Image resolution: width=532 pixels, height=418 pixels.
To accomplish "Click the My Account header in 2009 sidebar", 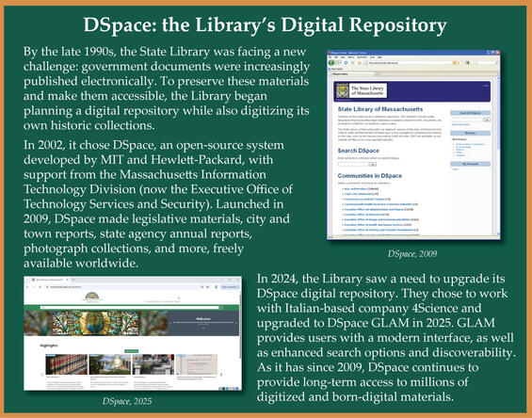I will (x=470, y=164).
